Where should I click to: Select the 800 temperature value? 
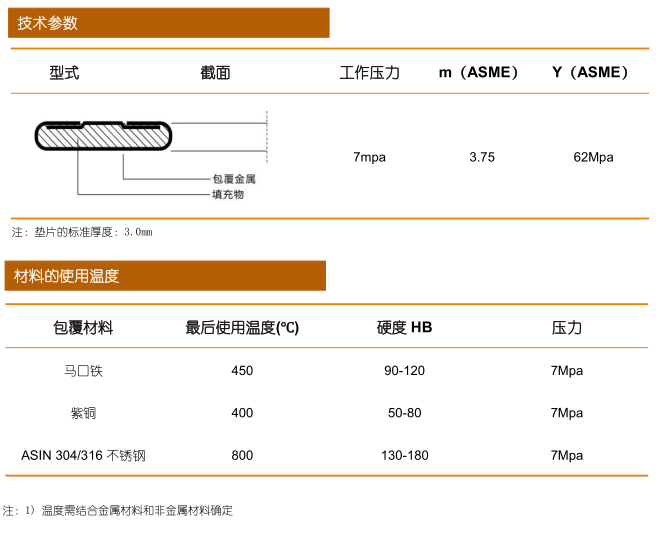coord(242,456)
